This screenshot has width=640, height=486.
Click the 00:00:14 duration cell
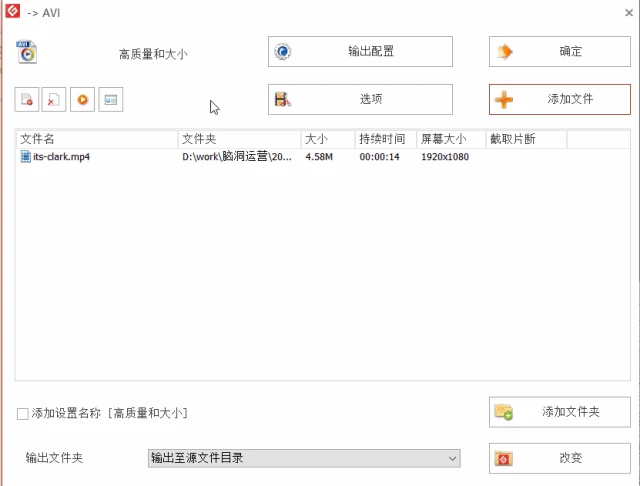coord(379,157)
